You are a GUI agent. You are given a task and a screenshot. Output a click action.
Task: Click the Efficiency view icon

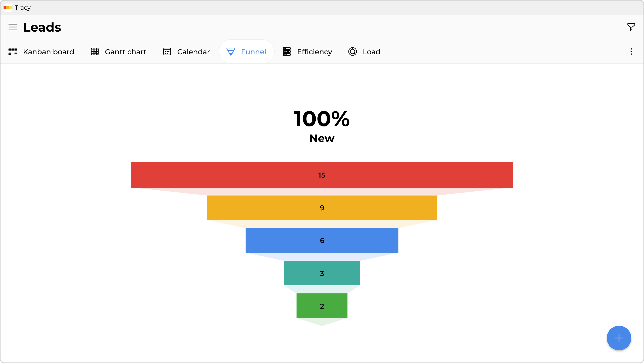287,51
